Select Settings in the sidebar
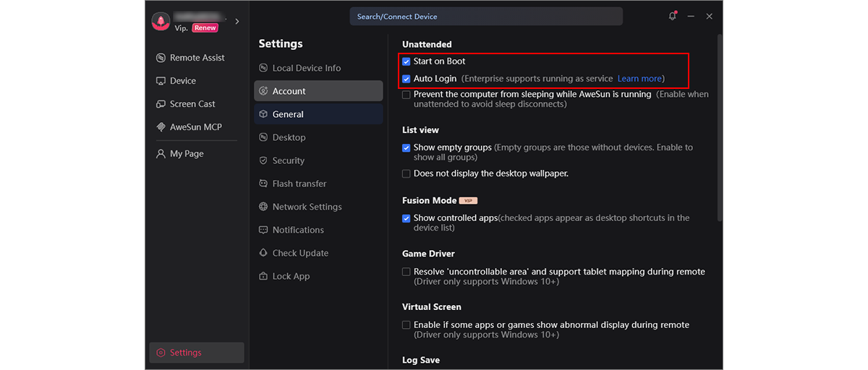The image size is (868, 370). pos(197,353)
